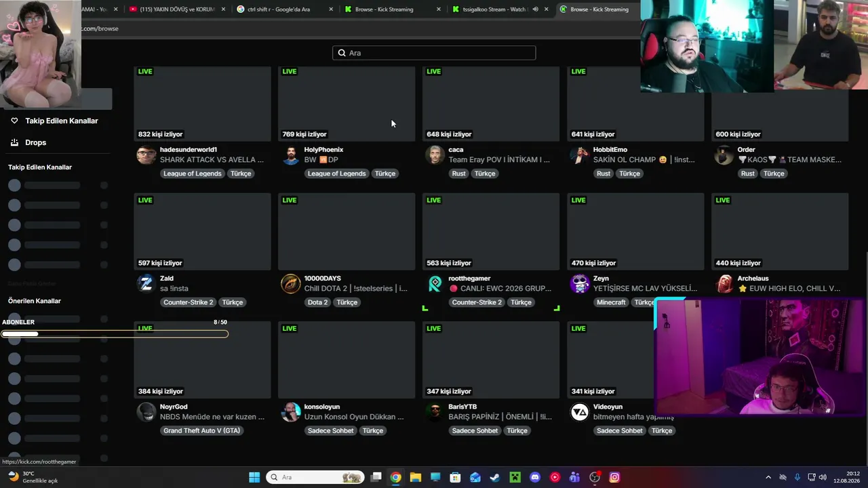
Task: Select Grand Theft Auto V tag under NoyrGod
Action: (x=201, y=430)
